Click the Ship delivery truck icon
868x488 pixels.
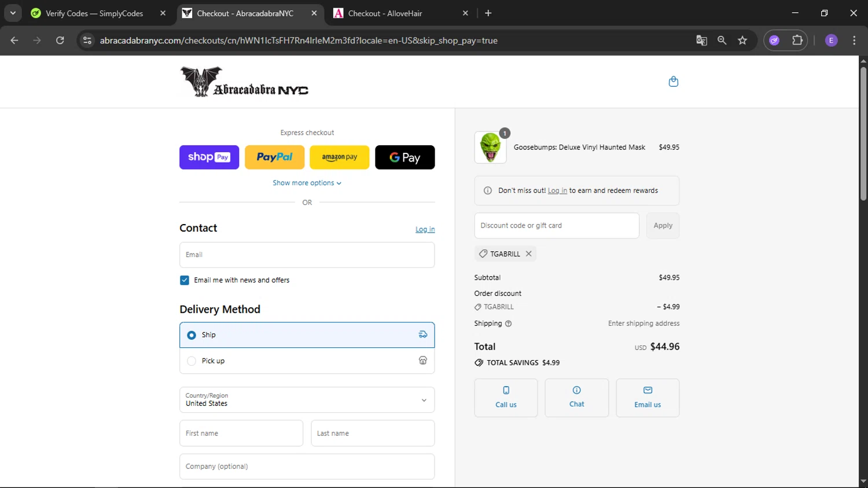coord(423,335)
